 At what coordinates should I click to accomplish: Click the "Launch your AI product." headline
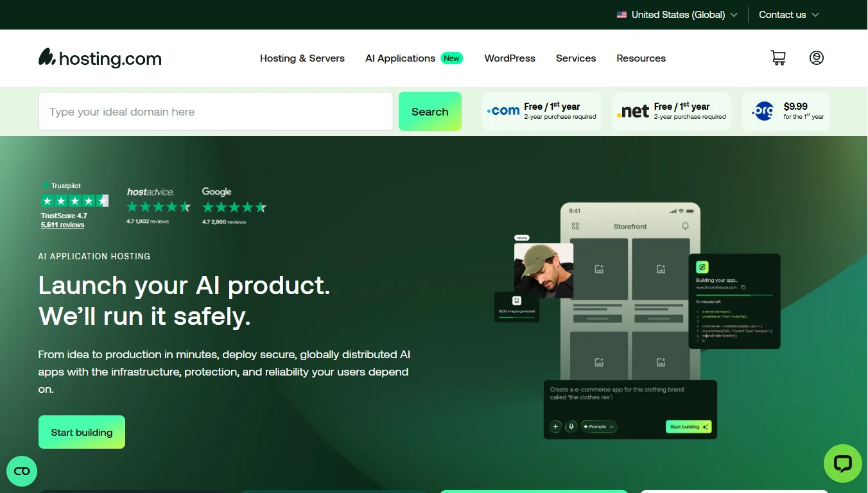tap(184, 285)
